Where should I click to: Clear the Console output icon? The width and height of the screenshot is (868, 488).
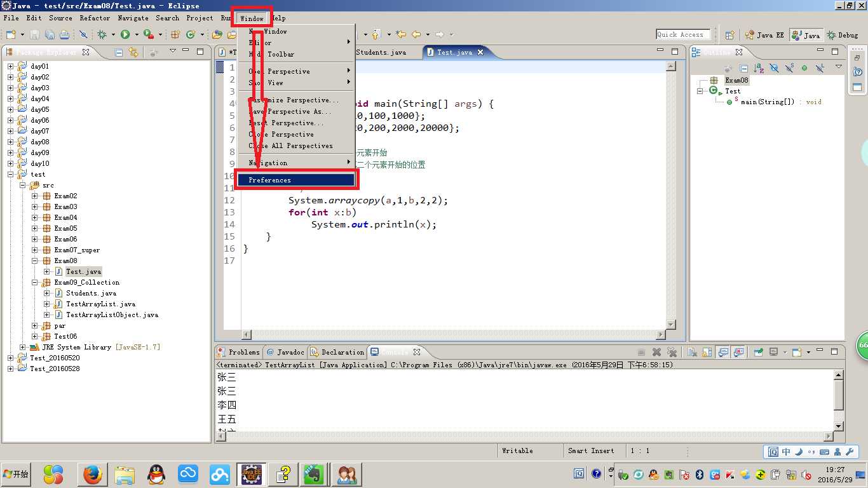692,352
